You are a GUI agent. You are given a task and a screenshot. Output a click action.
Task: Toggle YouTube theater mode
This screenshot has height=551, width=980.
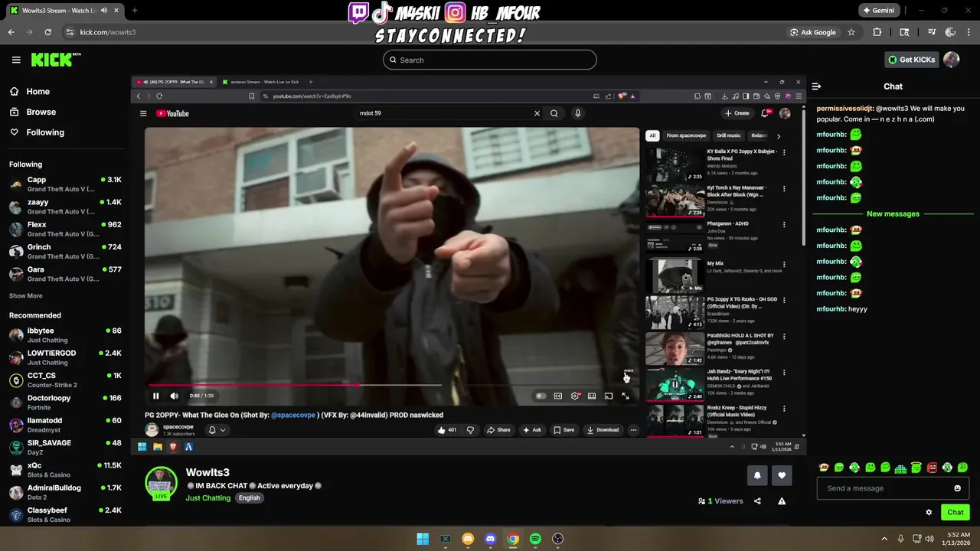592,396
